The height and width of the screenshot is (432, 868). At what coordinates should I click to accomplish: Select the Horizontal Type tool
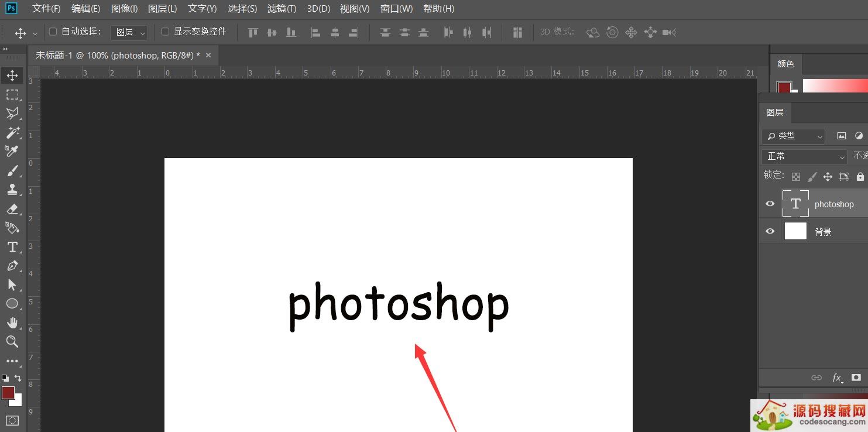[x=12, y=247]
